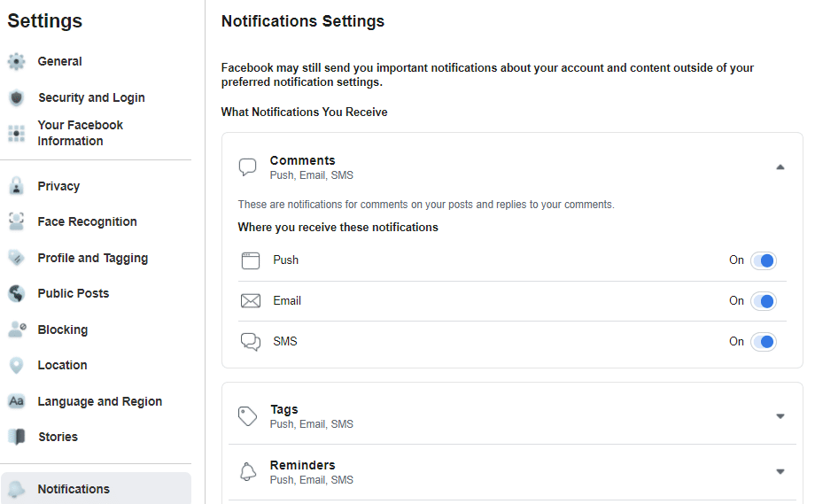This screenshot has height=504, width=815.
Task: Open the Blocking settings page
Action: (x=62, y=330)
